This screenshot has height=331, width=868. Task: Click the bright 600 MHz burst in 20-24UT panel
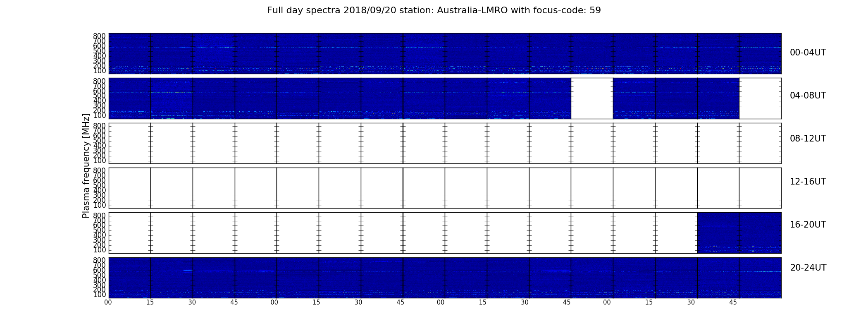pyautogui.click(x=188, y=270)
